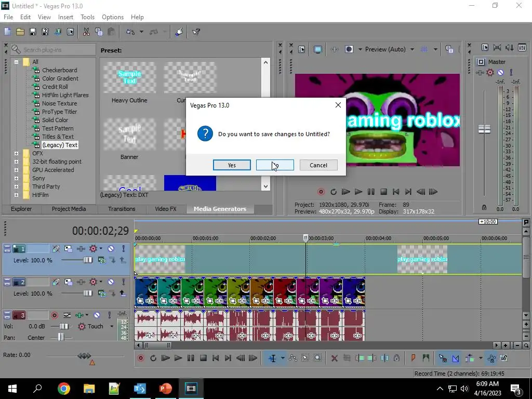532x399 pixels.
Task: Open the Preview (Auto) quality dropdown
Action: (412, 49)
